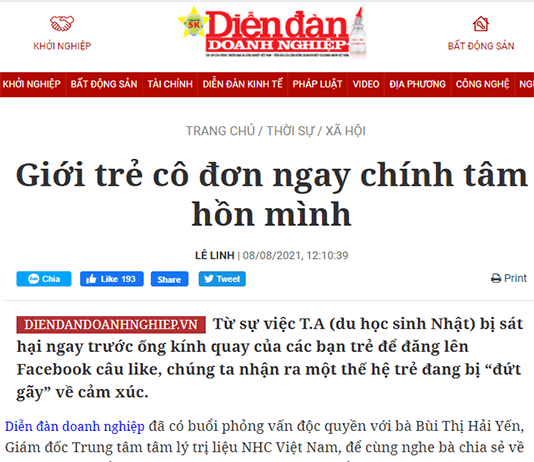Screen dimensions: 534x462
Task: Open the Diễn đàn Doanh nghiệp logo
Action: pyautogui.click(x=272, y=32)
